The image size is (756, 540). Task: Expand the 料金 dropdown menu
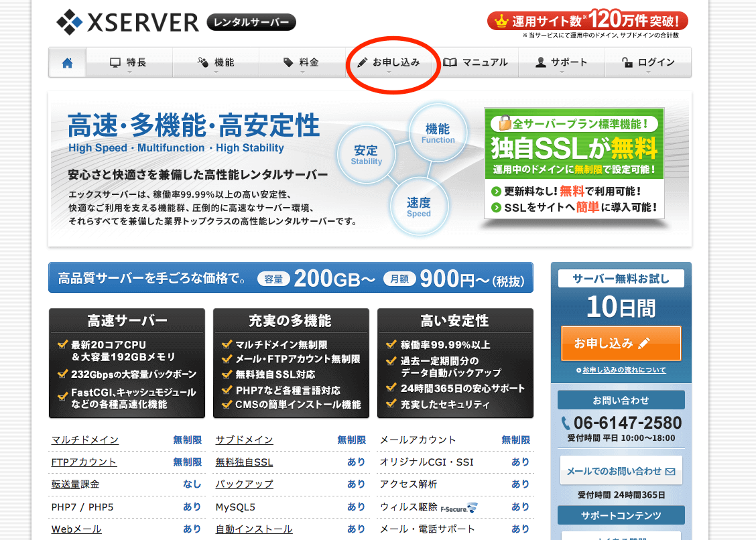click(302, 63)
